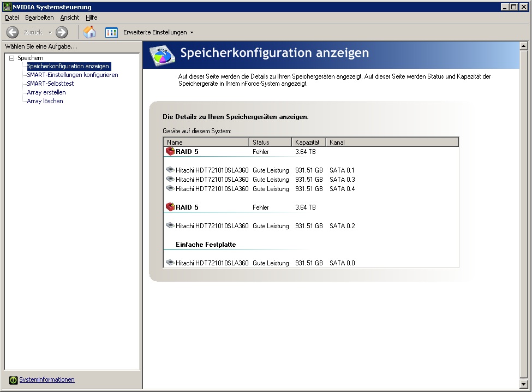Open the Systeminformationen link
Screen dimensions: 532x392
pos(47,379)
